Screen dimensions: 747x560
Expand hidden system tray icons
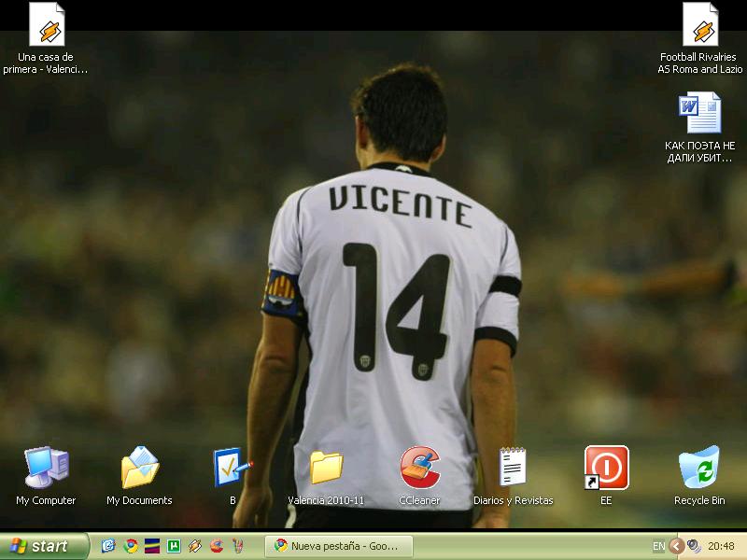click(676, 546)
